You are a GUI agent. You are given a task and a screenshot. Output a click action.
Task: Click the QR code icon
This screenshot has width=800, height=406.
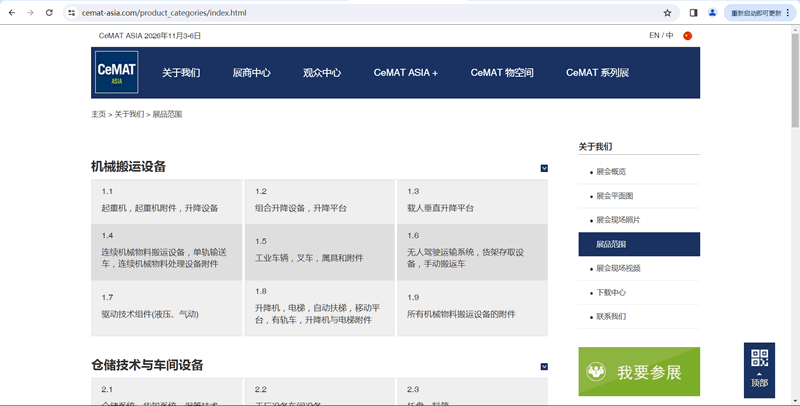759,358
